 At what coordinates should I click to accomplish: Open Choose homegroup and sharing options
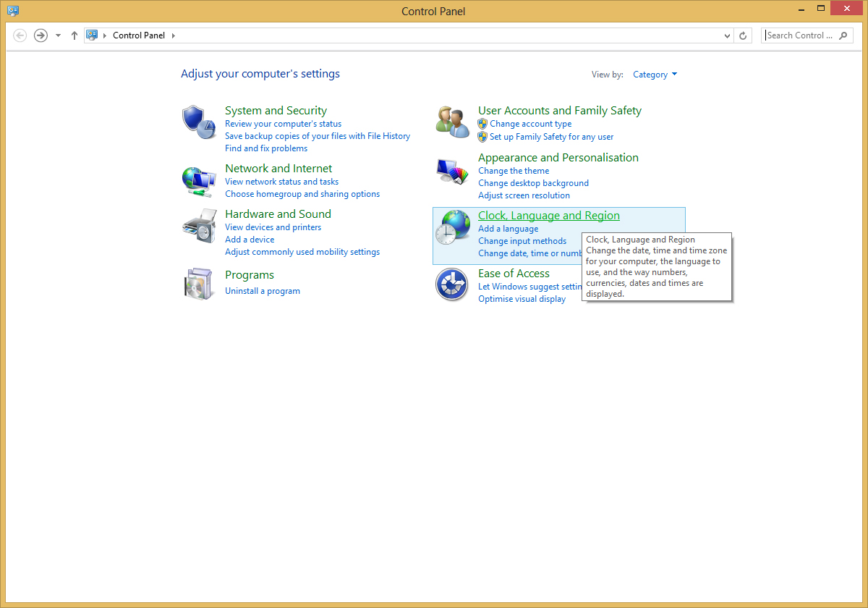pyautogui.click(x=302, y=194)
